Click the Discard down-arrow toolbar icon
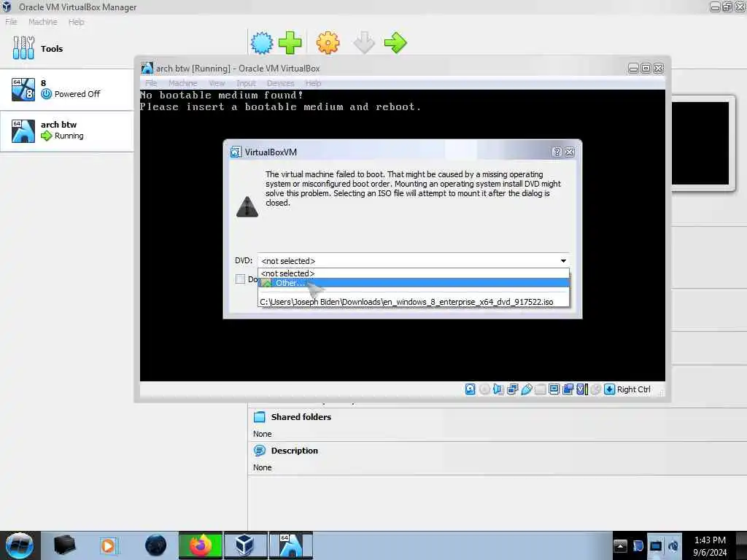Image resolution: width=747 pixels, height=560 pixels. pos(364,43)
